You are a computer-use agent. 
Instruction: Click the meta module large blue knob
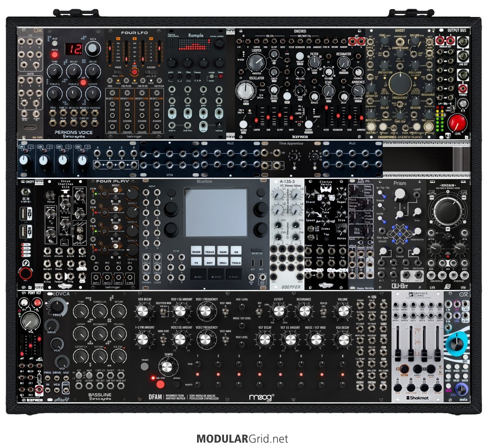coord(457,343)
